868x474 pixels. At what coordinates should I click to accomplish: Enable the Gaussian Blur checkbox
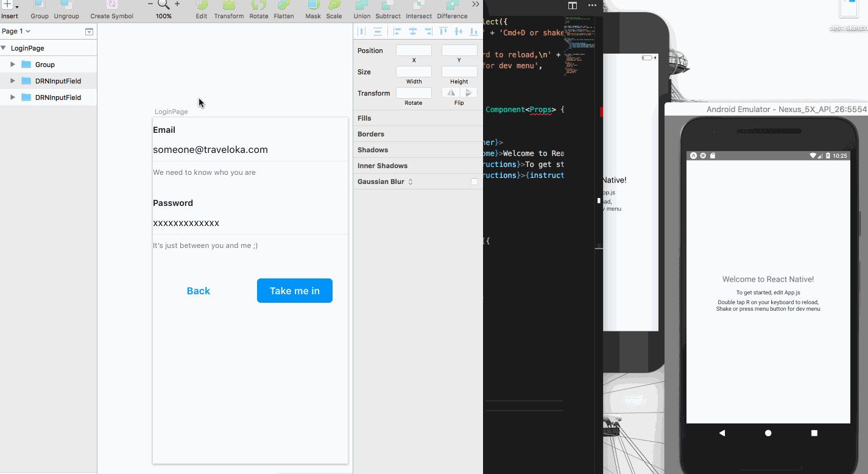(475, 182)
